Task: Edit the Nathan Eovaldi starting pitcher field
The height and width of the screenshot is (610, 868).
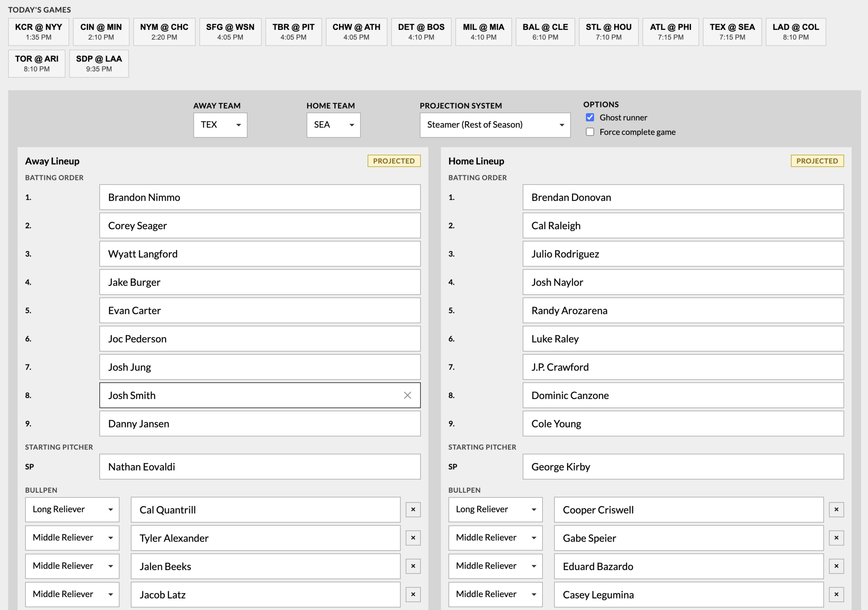Action: click(x=260, y=467)
